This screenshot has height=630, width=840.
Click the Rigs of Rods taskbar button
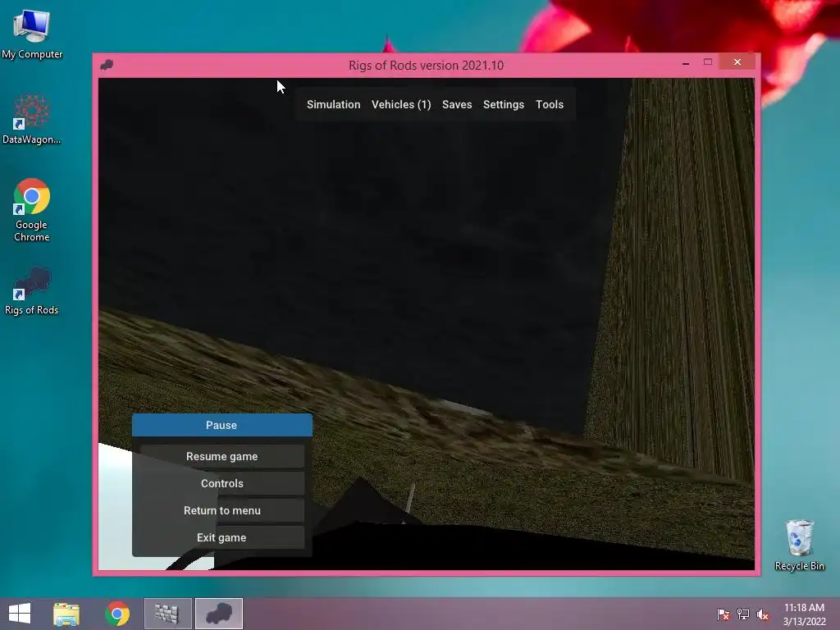pos(218,614)
